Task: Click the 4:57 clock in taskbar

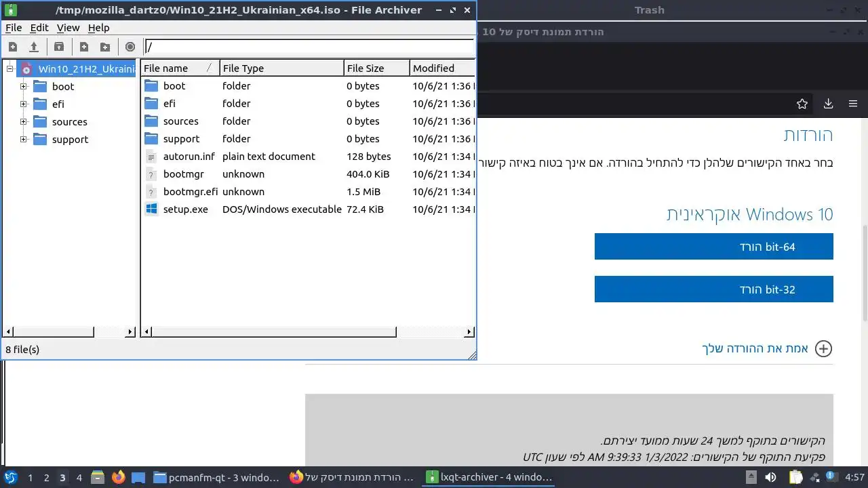Action: click(x=855, y=478)
